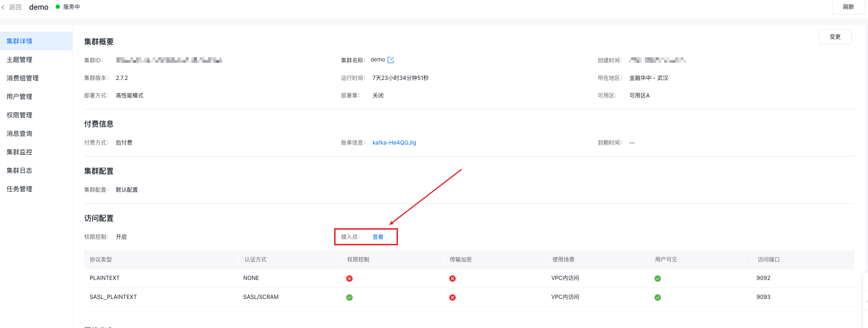Screen dimensions: 868x328
Task: Click the back chevron next to 返回
Action: click(x=3, y=7)
